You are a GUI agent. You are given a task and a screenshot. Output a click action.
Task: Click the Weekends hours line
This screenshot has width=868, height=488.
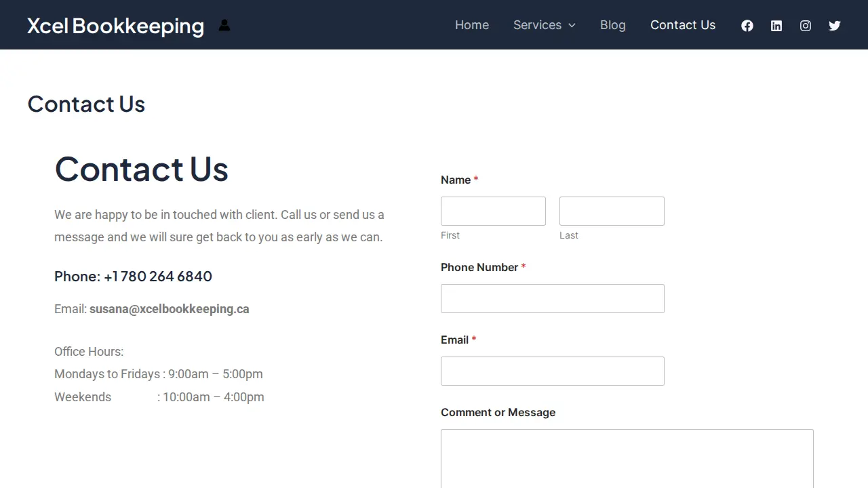point(159,397)
